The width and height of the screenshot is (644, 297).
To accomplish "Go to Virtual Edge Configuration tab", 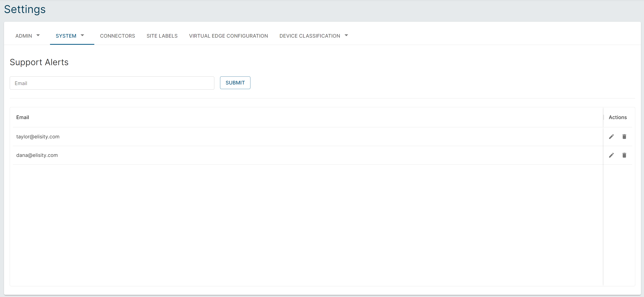I will click(x=228, y=36).
